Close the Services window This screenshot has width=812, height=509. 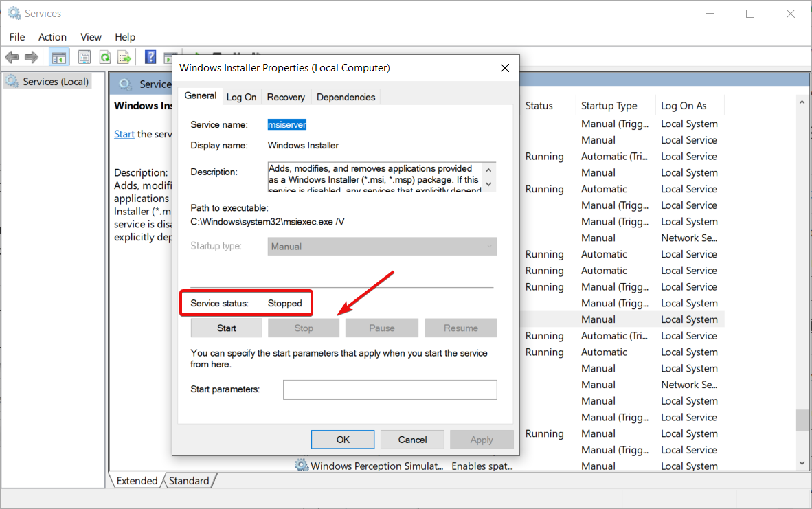(x=790, y=14)
